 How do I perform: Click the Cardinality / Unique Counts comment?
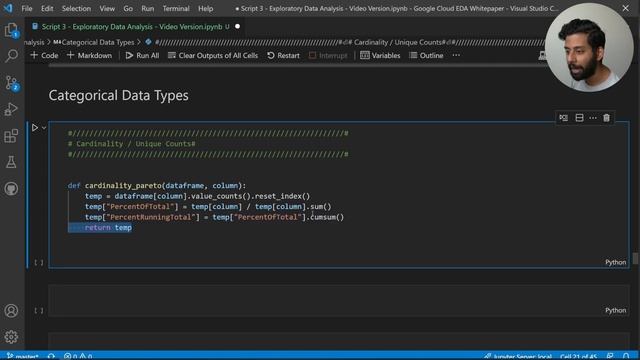[132, 144]
